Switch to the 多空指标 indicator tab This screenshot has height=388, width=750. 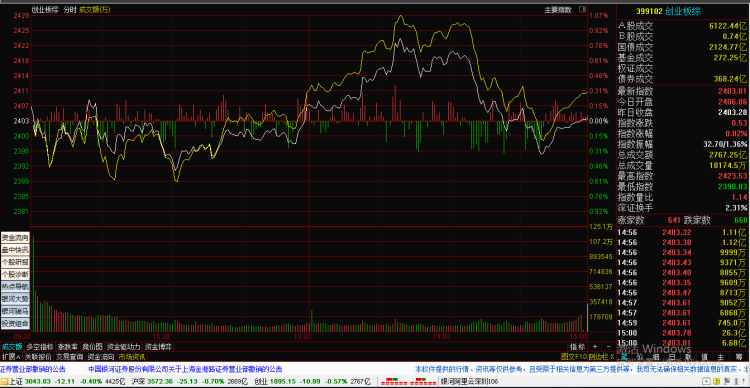(x=40, y=346)
